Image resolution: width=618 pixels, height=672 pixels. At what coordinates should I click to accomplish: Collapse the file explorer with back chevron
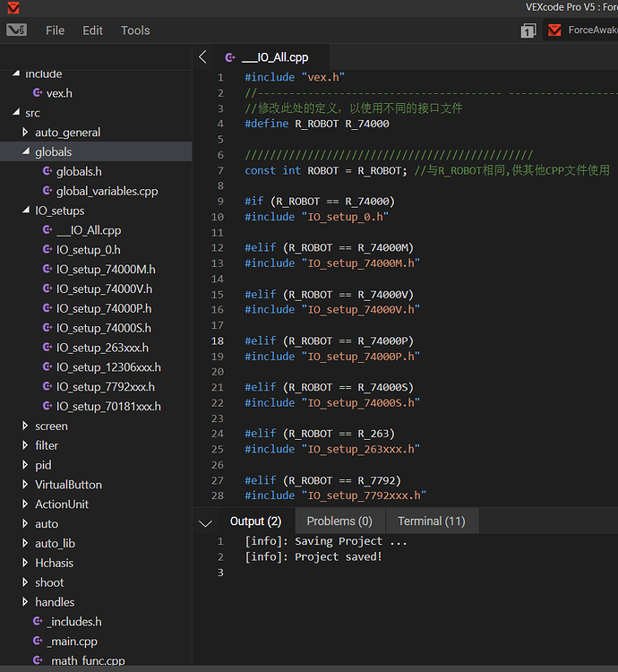point(203,57)
